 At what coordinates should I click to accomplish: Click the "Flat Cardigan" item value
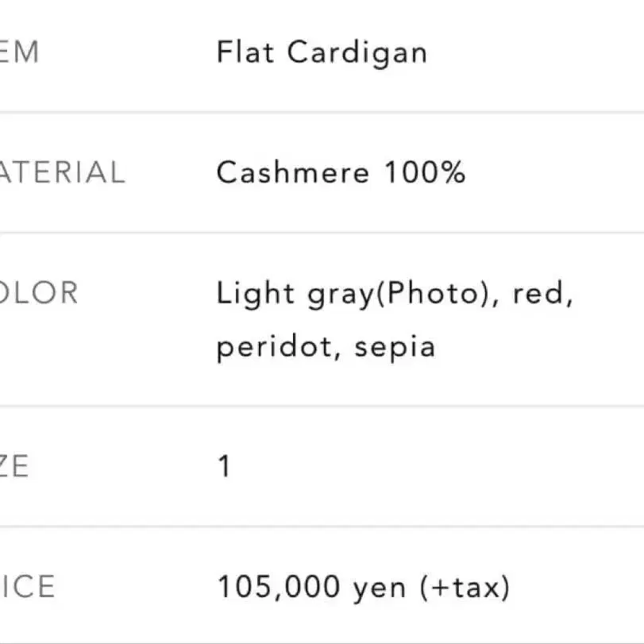(x=322, y=53)
